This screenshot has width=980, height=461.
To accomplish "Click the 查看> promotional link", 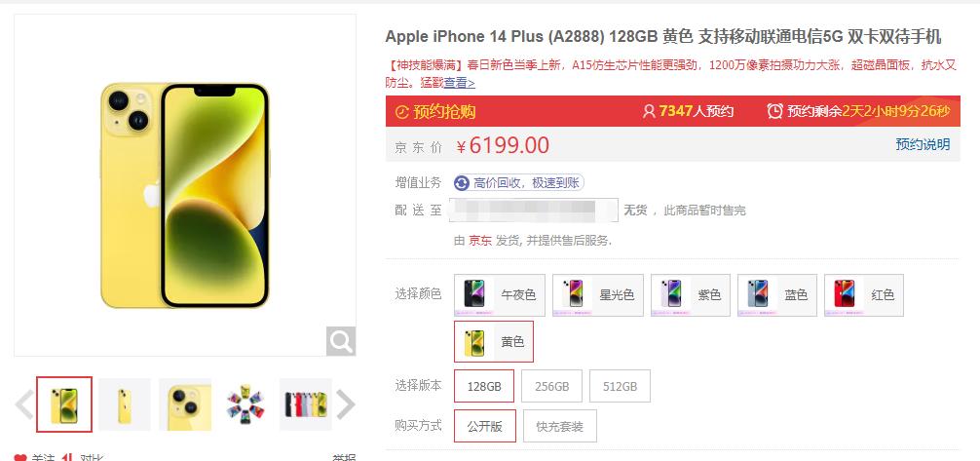I will pyautogui.click(x=460, y=83).
